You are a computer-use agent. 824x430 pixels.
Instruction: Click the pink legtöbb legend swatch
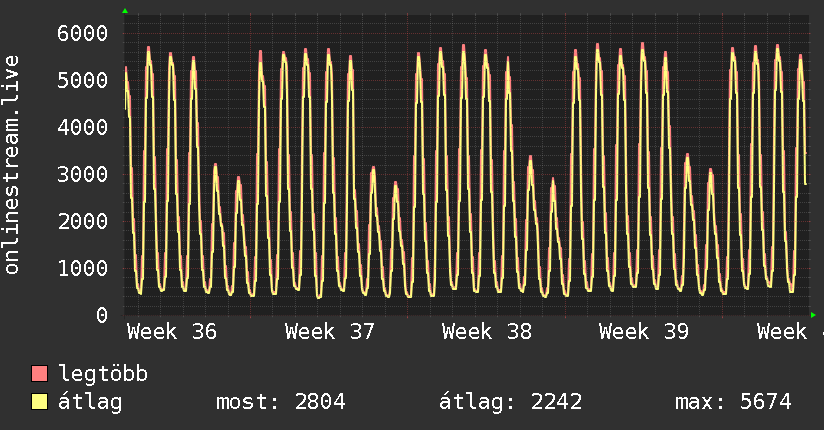point(39,374)
